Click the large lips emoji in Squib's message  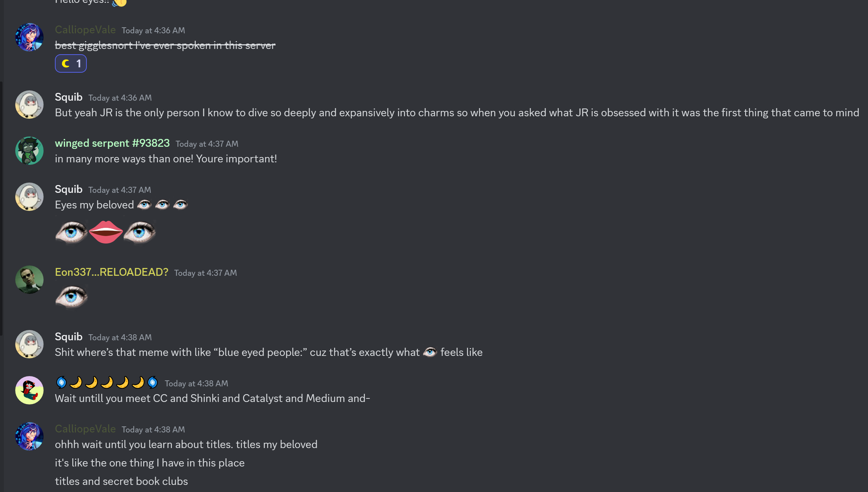pos(106,232)
